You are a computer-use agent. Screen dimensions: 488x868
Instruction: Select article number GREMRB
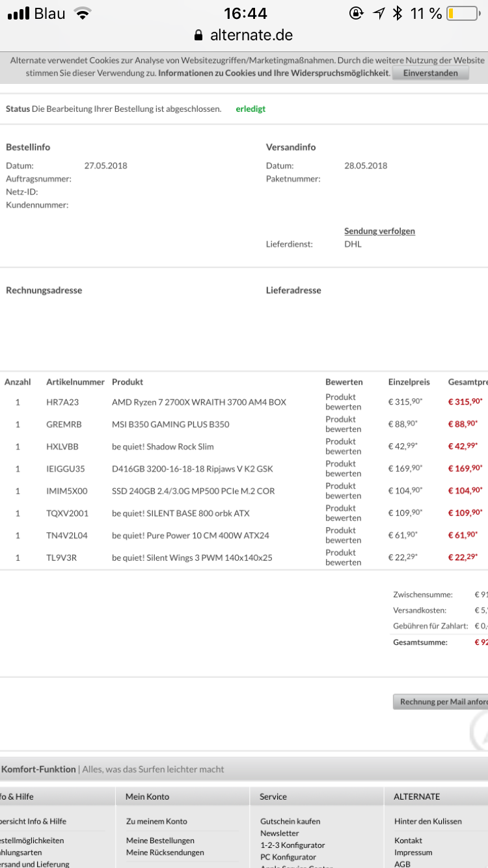pyautogui.click(x=64, y=424)
